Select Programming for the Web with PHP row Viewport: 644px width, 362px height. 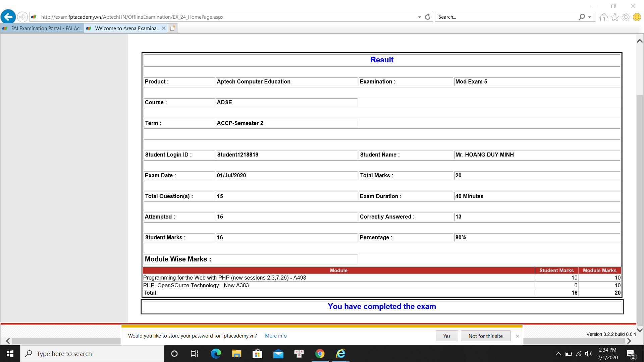pos(382,278)
